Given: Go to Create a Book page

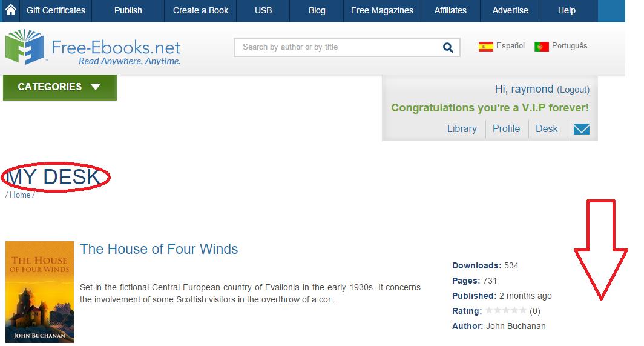Looking at the screenshot, I should (200, 10).
